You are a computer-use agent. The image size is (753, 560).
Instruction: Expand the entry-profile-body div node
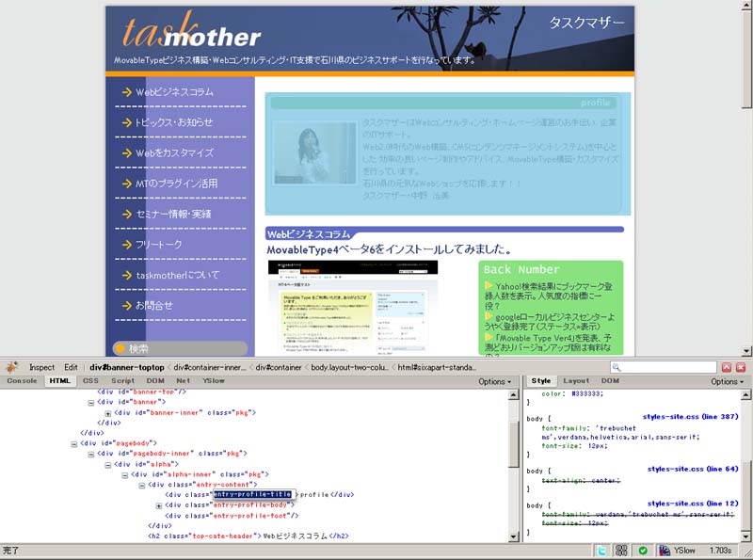(x=159, y=506)
